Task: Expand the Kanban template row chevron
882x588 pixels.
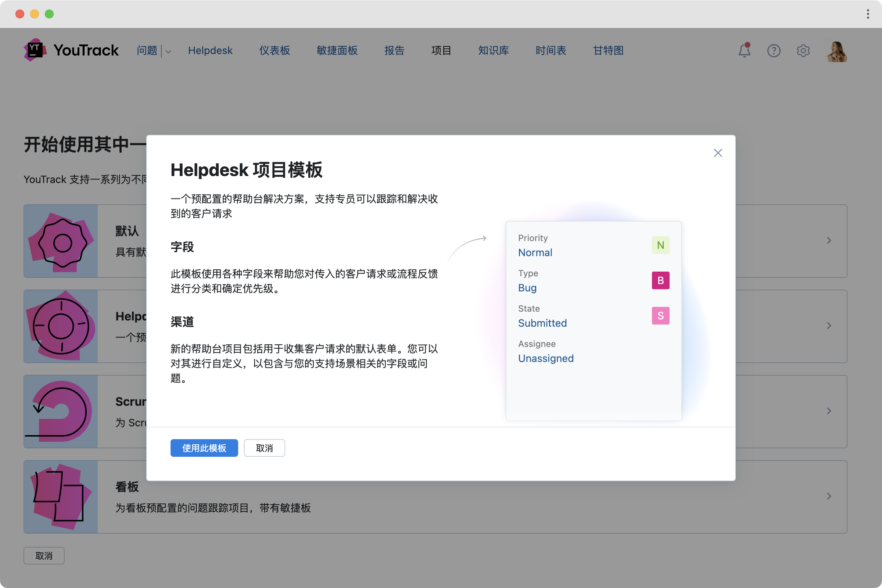Action: (829, 496)
